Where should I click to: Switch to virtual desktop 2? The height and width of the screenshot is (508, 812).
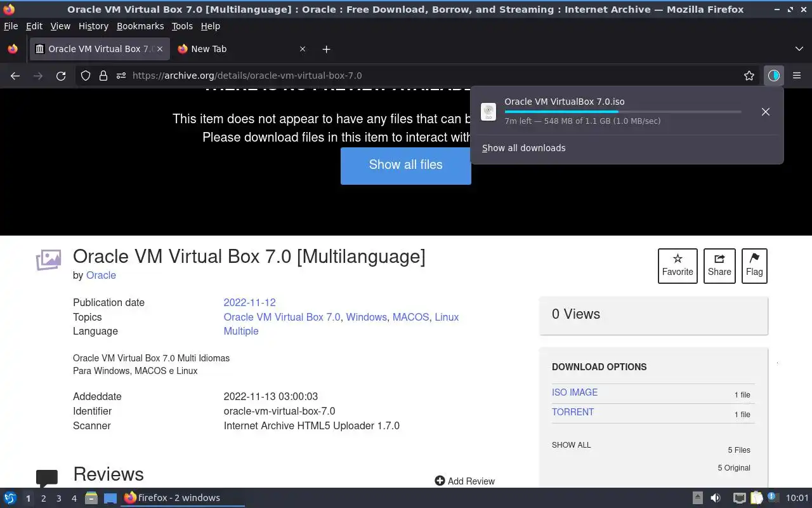tap(43, 498)
